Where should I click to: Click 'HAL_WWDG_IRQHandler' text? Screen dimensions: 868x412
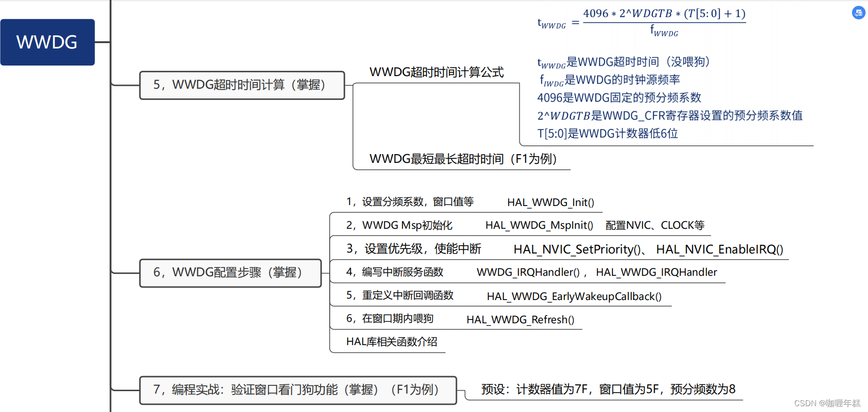click(x=656, y=272)
